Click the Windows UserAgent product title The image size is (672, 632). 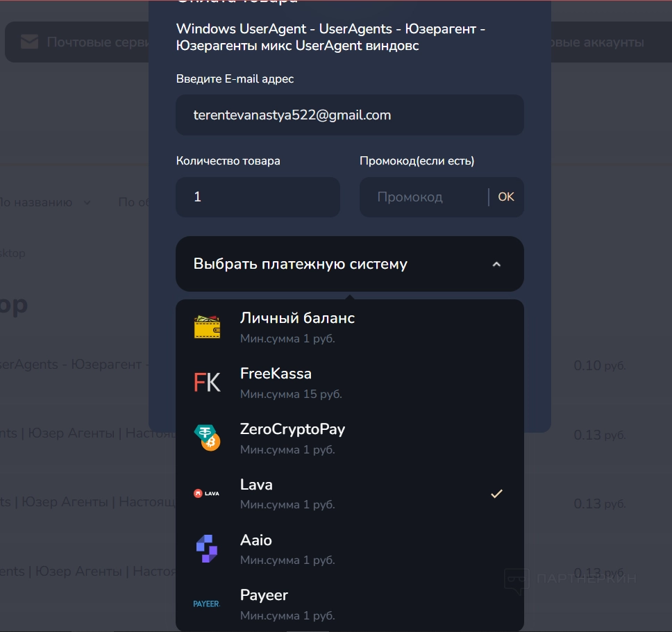[331, 38]
